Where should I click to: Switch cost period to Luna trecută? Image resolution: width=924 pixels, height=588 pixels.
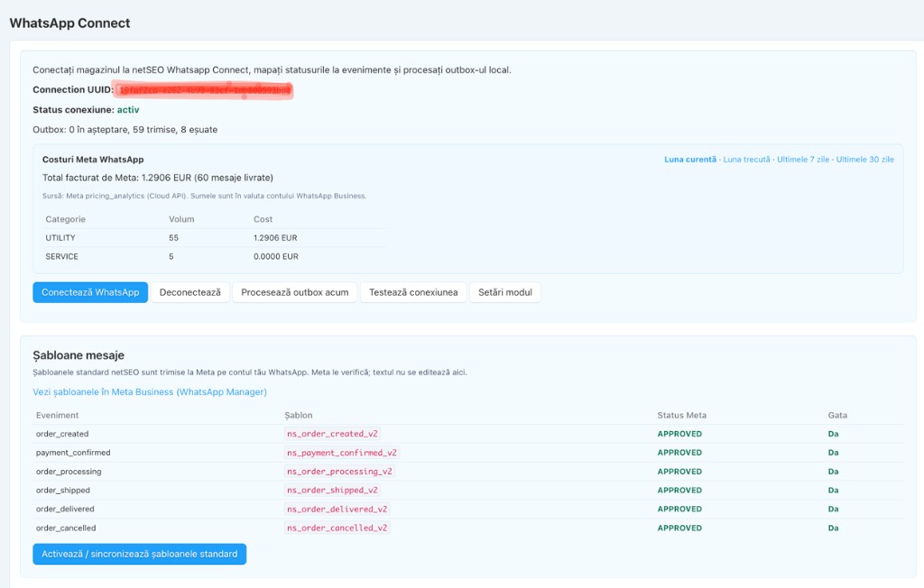pos(746,160)
